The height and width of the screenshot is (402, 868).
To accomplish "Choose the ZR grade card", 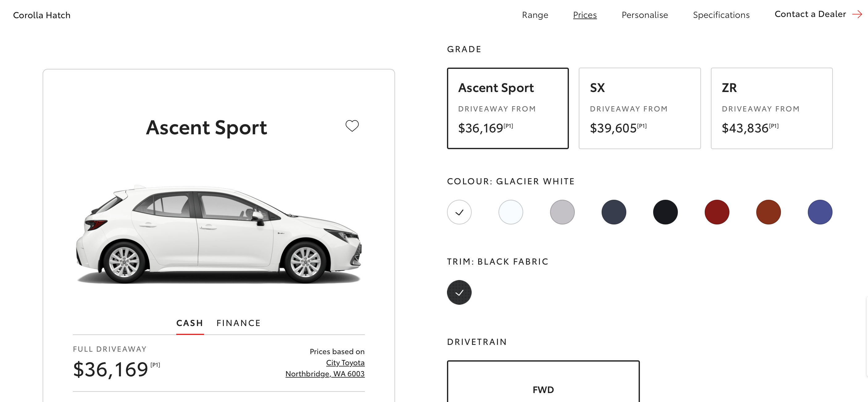I will (771, 108).
